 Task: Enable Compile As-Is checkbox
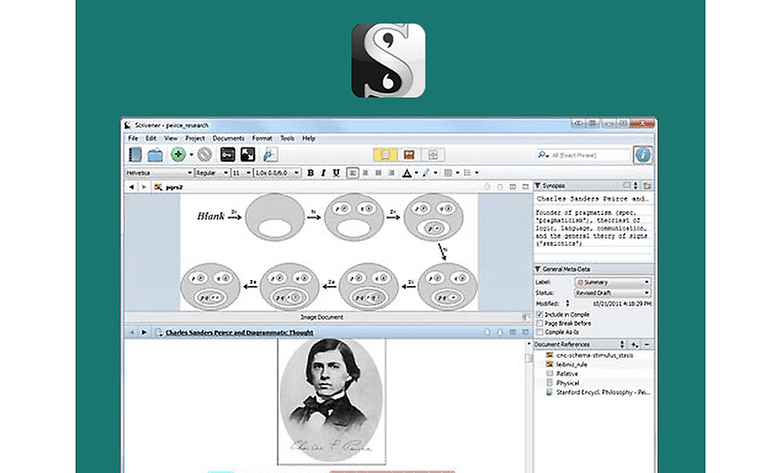pyautogui.click(x=540, y=332)
